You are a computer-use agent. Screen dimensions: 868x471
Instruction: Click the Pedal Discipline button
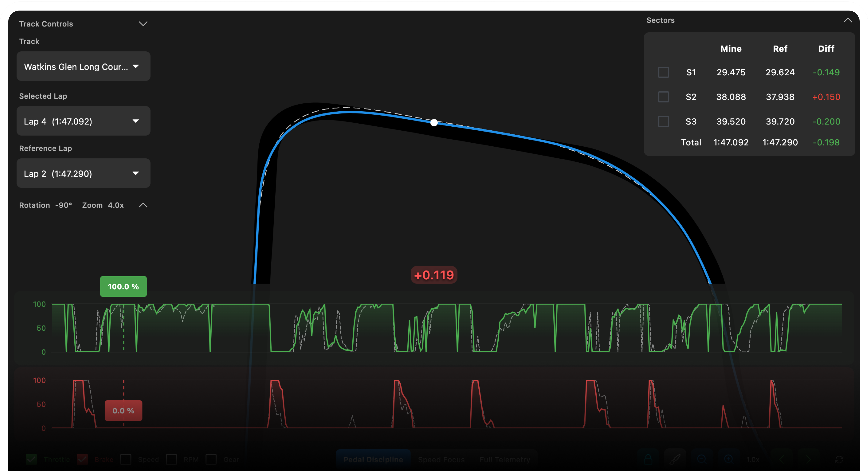point(373,460)
